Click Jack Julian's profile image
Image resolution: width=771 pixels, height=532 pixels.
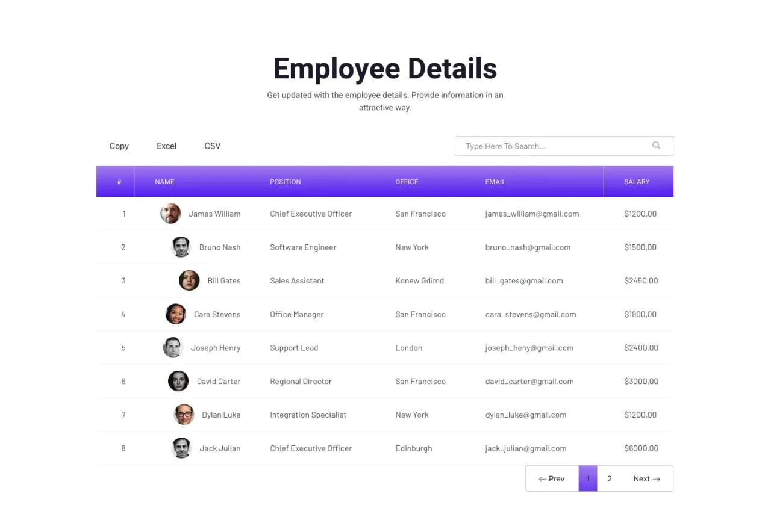(x=181, y=448)
